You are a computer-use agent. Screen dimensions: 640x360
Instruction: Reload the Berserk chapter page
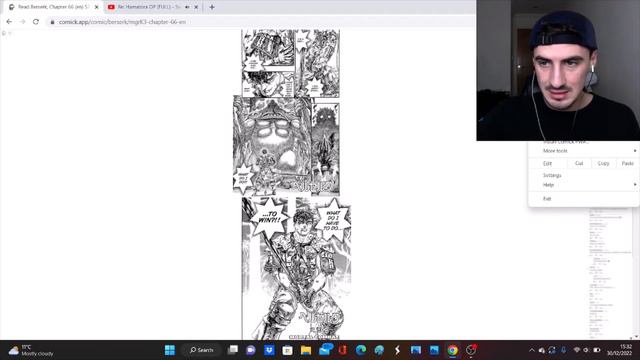pyautogui.click(x=36, y=22)
